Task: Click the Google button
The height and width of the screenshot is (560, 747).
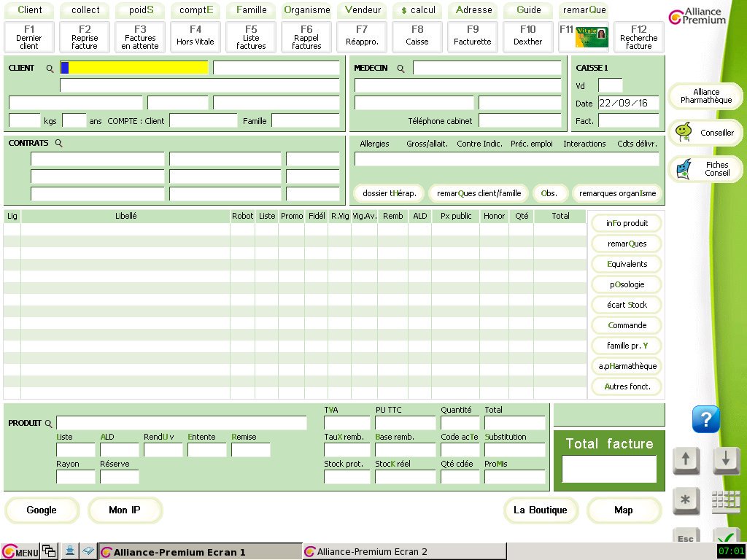Action: 42,510
